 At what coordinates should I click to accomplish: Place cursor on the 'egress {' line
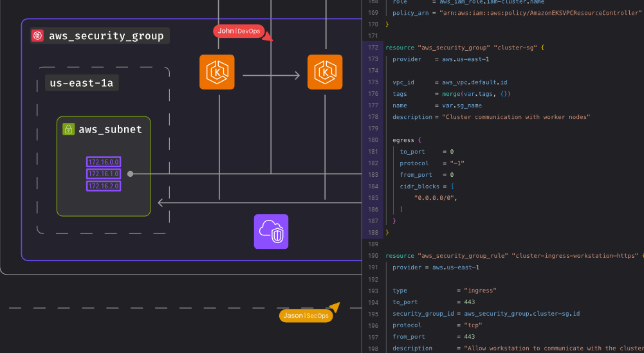pyautogui.click(x=406, y=140)
